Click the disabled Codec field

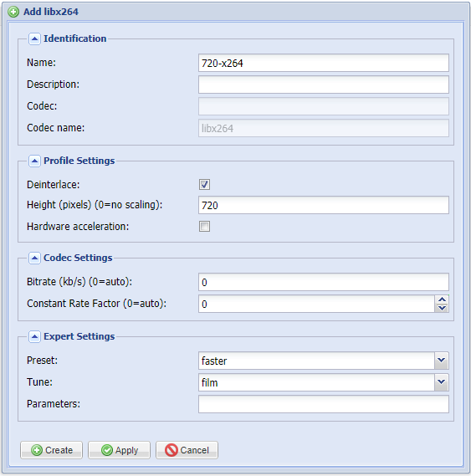click(x=324, y=106)
